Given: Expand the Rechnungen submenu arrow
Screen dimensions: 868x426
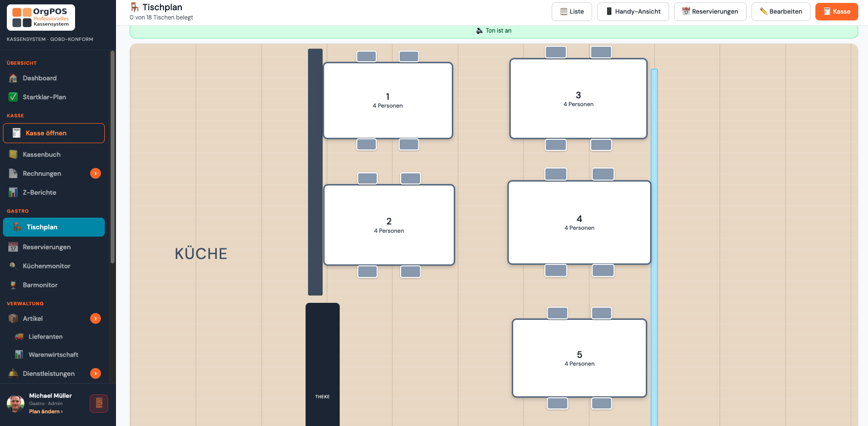Looking at the screenshot, I should pos(96,173).
